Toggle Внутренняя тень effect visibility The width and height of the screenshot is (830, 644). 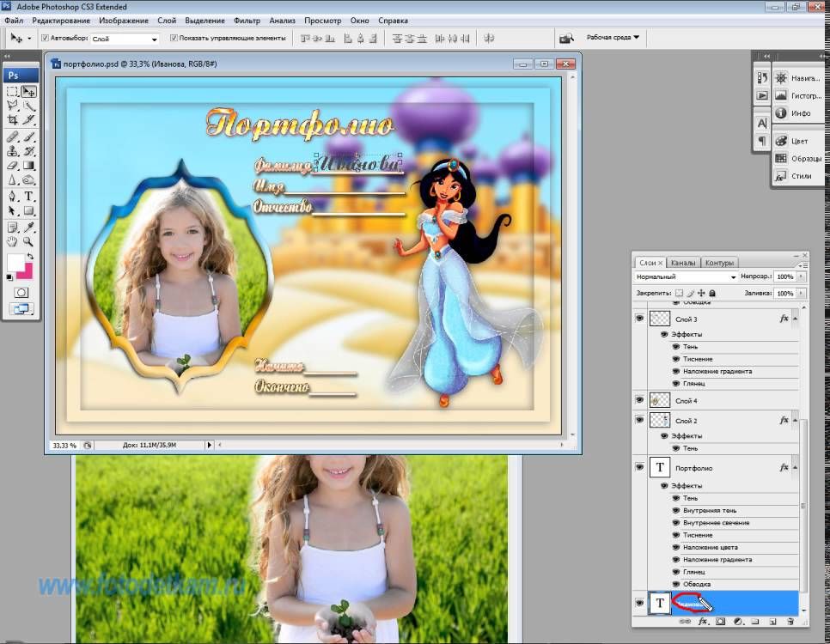(676, 510)
